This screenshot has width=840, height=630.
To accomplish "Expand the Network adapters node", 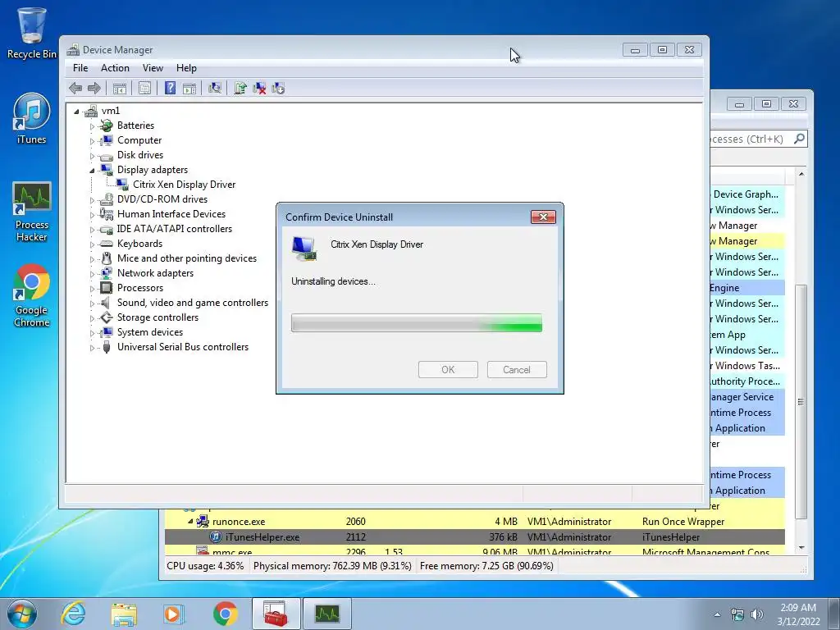I will [92, 274].
